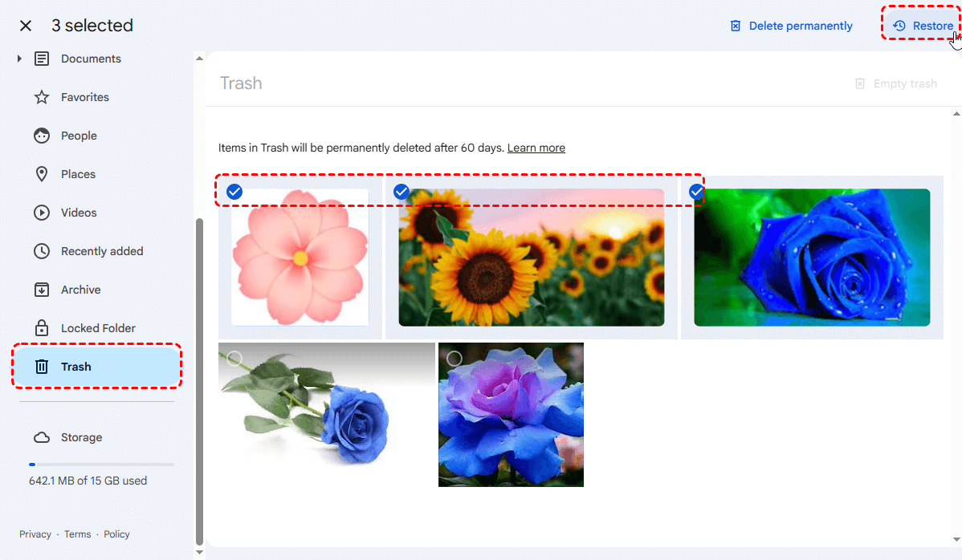Deselect the sunflower field photo
The height and width of the screenshot is (560, 962).
click(402, 192)
